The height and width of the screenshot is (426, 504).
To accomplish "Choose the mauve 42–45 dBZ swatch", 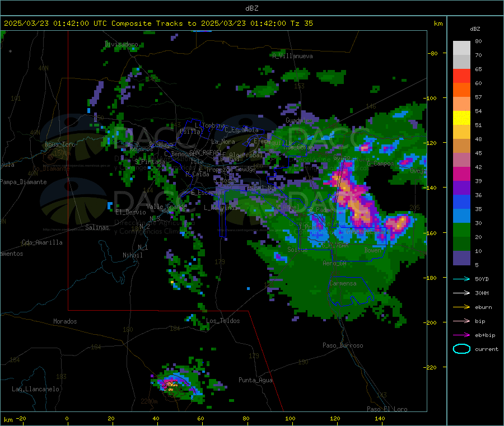I will point(461,160).
